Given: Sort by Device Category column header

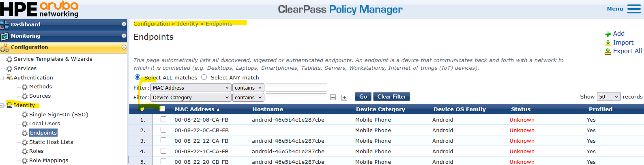Looking at the screenshot, I should click(380, 109).
